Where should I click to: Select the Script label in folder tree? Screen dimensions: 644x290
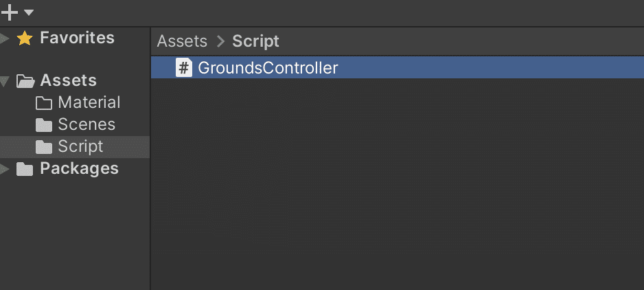80,146
